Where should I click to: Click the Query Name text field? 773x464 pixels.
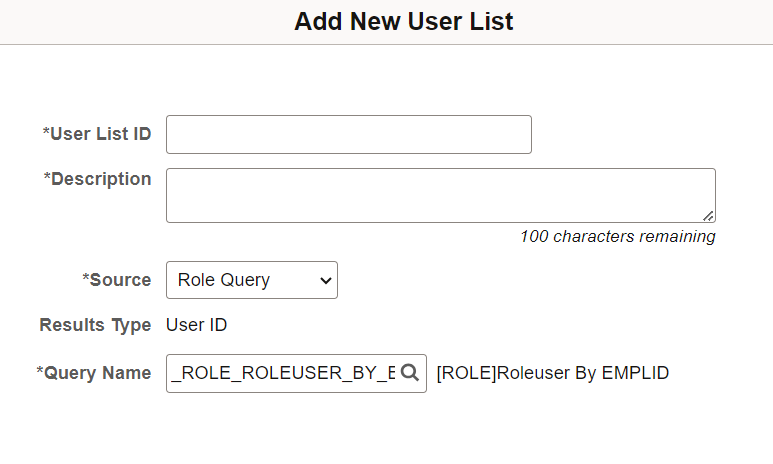pyautogui.click(x=296, y=373)
